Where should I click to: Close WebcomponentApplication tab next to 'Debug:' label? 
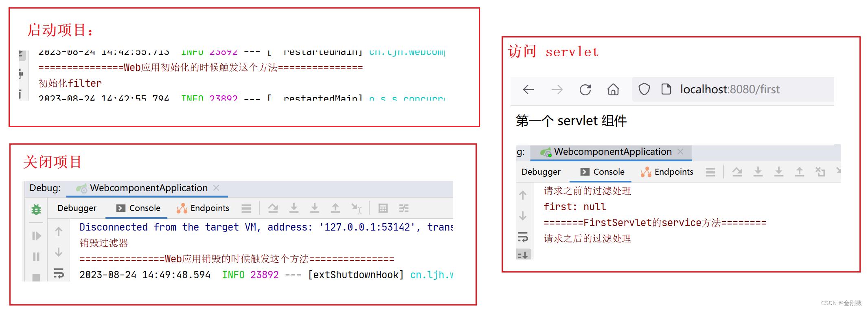point(216,188)
